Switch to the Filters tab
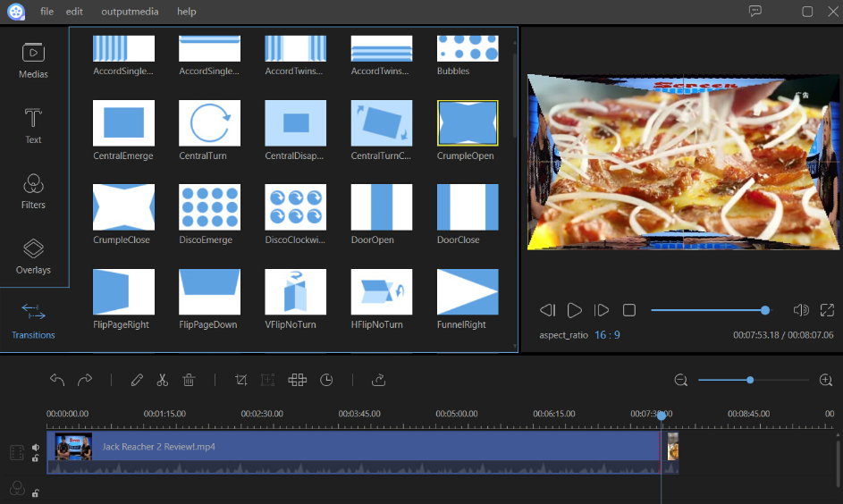 (33, 190)
